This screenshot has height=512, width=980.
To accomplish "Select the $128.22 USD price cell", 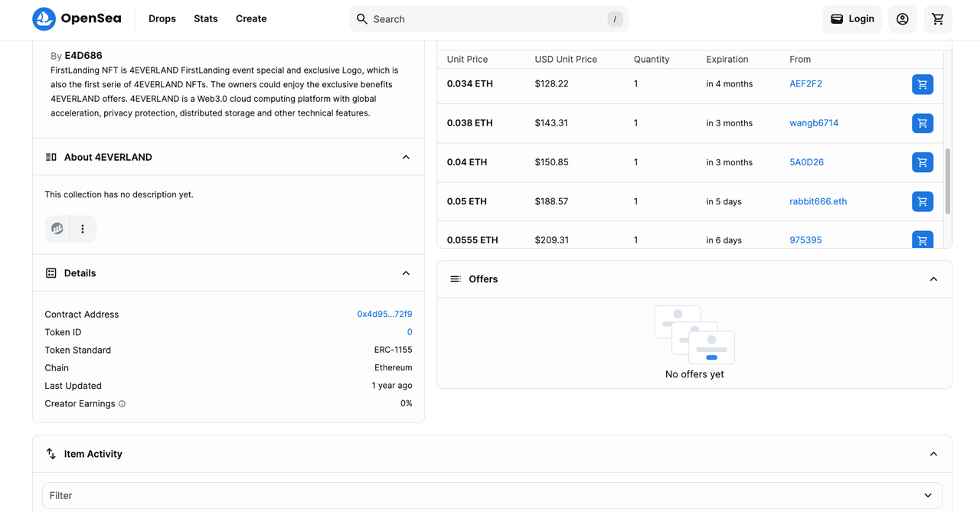I will [551, 84].
